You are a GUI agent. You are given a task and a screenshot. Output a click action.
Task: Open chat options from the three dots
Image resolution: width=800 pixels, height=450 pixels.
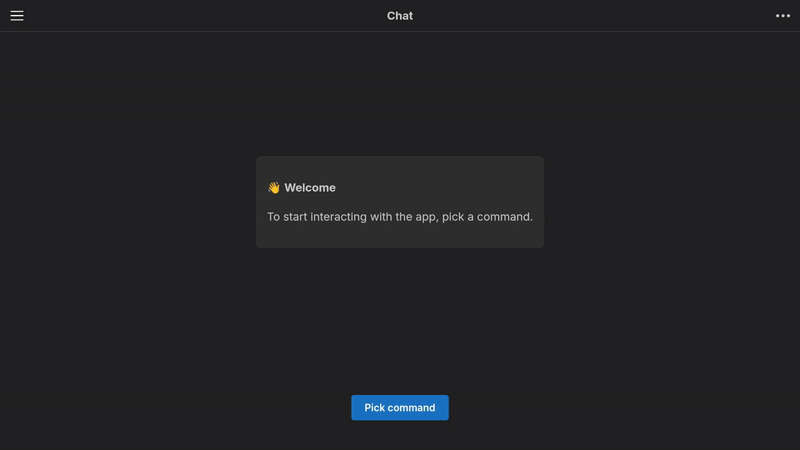[x=783, y=16]
